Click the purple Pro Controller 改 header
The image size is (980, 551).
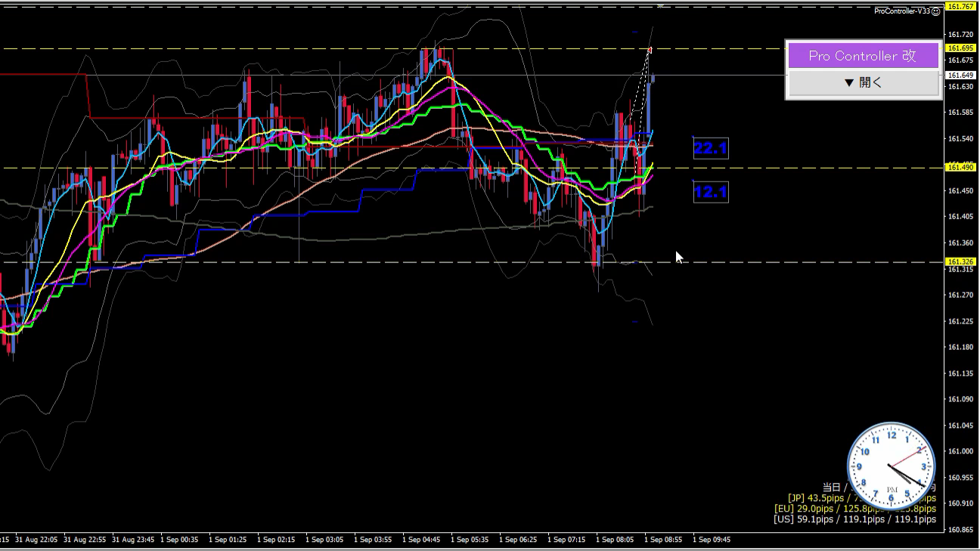tap(862, 55)
